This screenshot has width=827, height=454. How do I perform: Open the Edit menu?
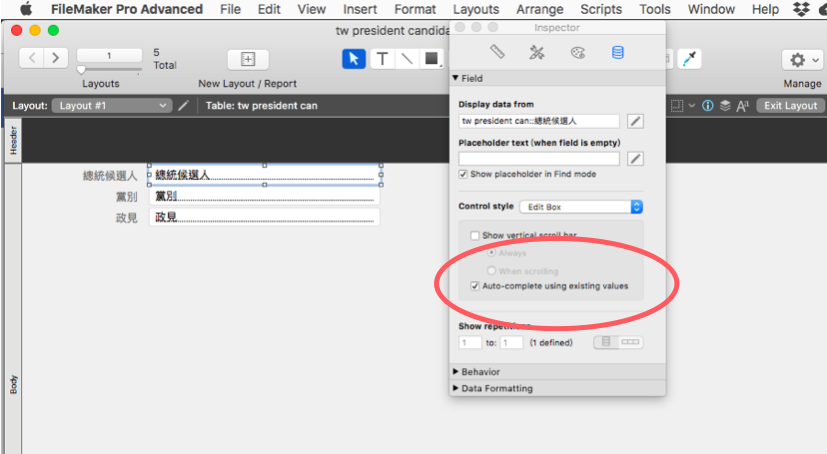coord(269,9)
